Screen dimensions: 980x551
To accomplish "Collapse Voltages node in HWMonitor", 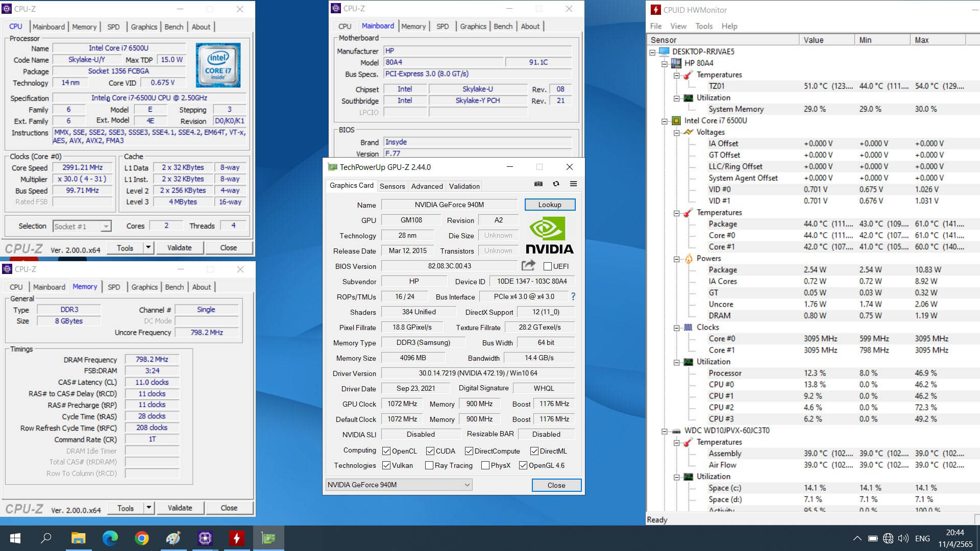I will pos(676,132).
